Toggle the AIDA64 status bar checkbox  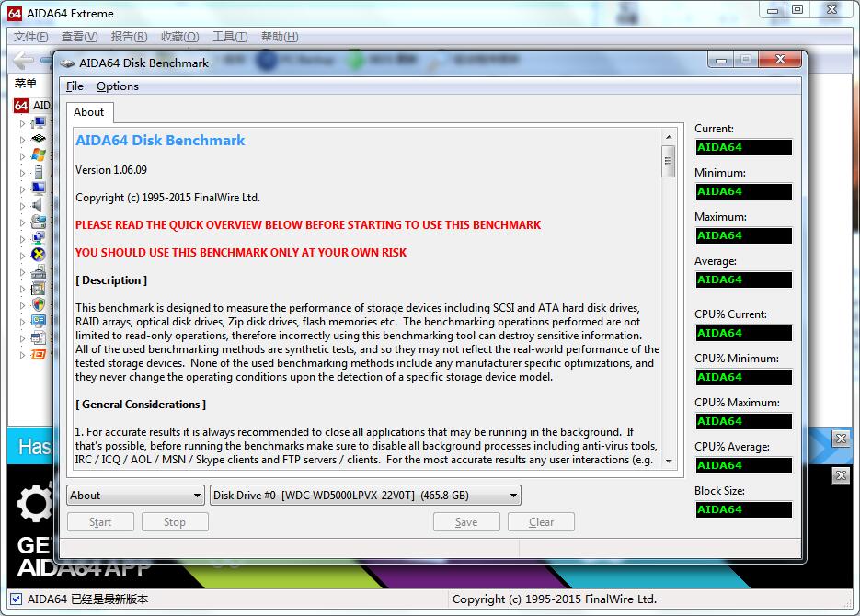tap(16, 599)
